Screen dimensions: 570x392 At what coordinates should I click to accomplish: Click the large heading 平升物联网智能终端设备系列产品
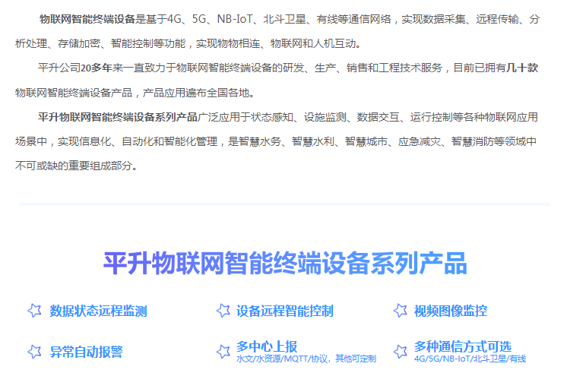click(285, 263)
